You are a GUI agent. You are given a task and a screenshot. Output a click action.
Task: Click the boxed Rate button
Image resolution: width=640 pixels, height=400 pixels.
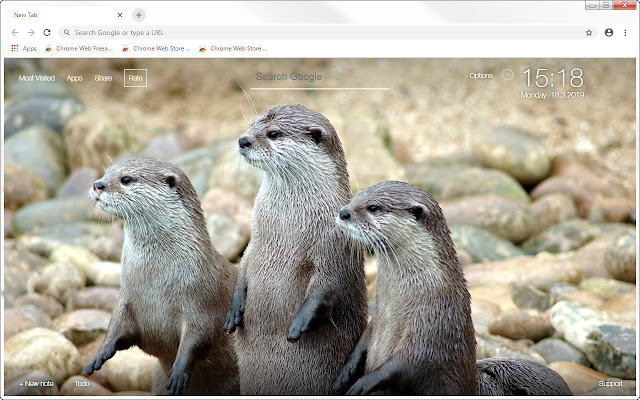coord(136,78)
